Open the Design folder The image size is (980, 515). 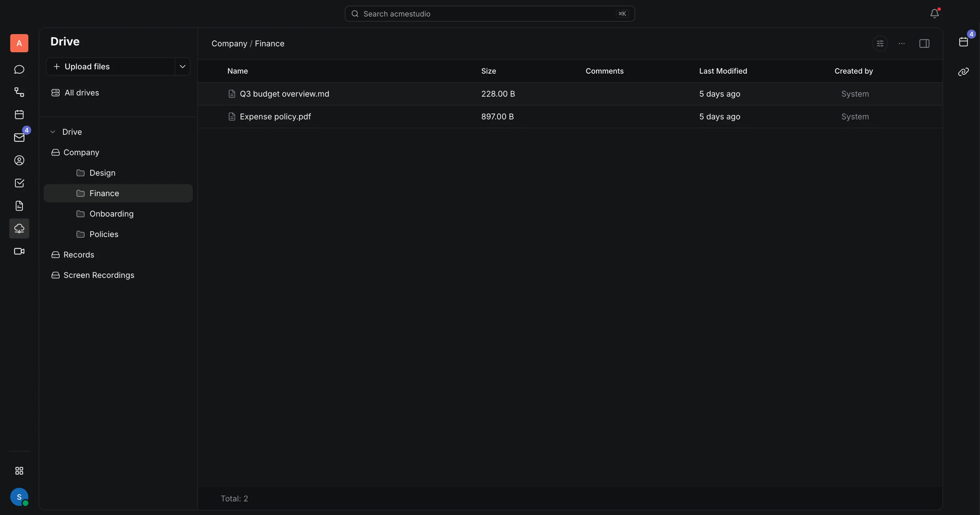click(118, 173)
